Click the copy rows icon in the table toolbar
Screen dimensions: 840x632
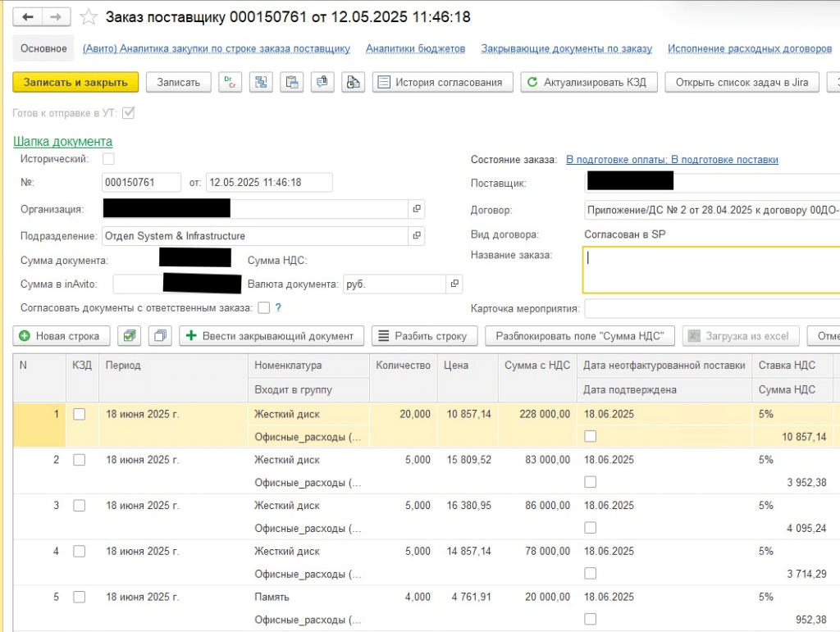(161, 336)
